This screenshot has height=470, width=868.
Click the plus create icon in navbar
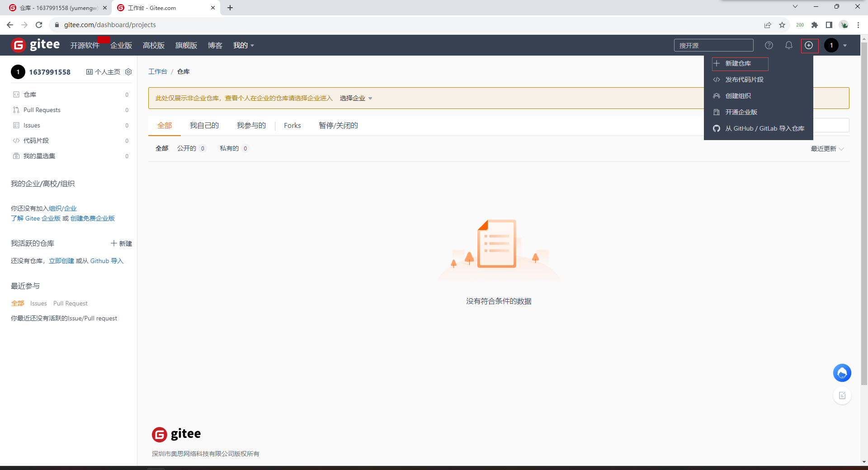809,45
